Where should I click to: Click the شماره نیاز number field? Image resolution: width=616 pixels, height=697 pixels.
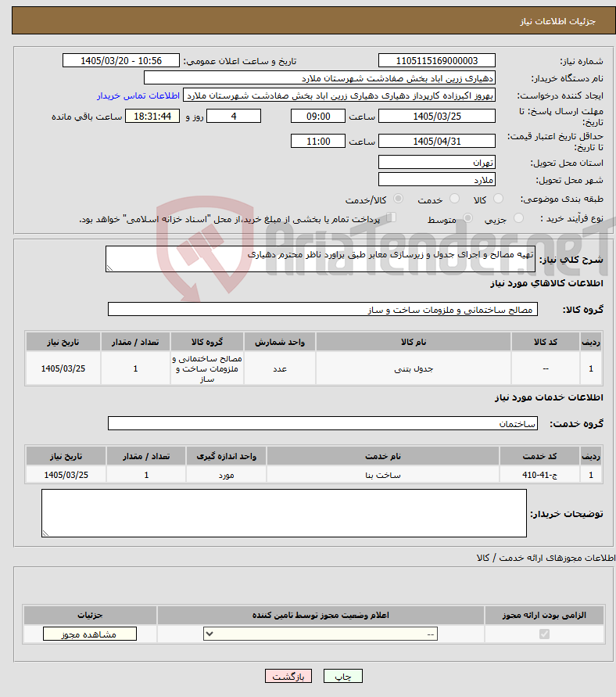436,60
